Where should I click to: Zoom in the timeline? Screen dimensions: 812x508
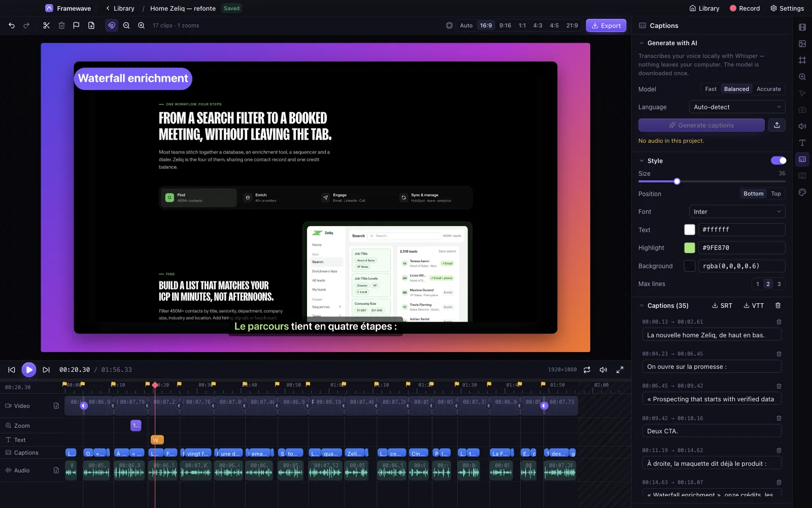click(142, 25)
